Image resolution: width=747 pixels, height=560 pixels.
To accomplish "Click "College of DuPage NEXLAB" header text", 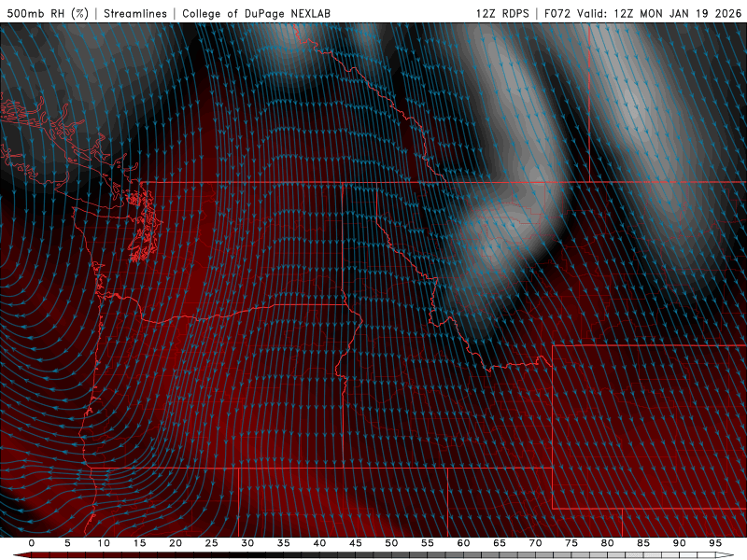I will [256, 13].
